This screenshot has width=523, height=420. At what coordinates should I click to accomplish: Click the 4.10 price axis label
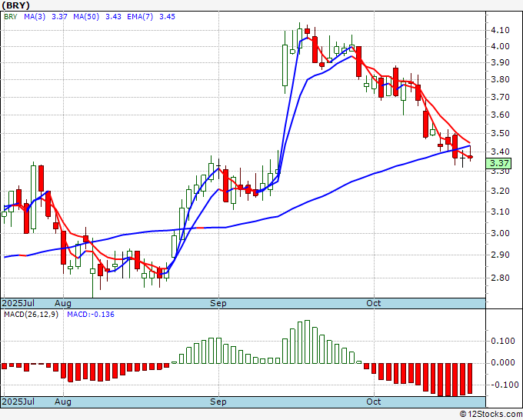coord(500,30)
